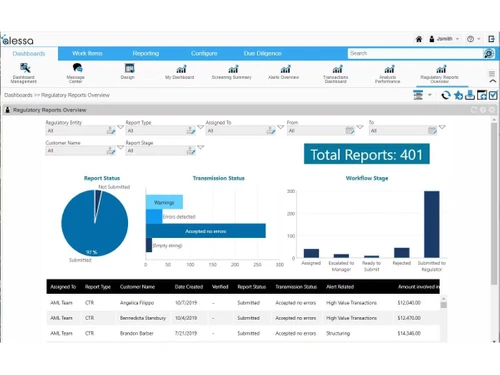Sort by Date Created column header
500x375 pixels.
click(x=189, y=287)
